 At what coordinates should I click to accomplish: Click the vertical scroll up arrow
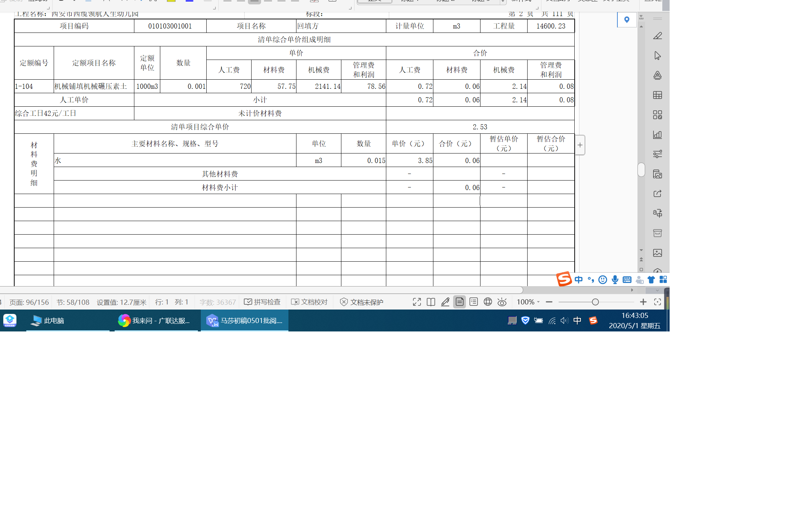pos(641,26)
